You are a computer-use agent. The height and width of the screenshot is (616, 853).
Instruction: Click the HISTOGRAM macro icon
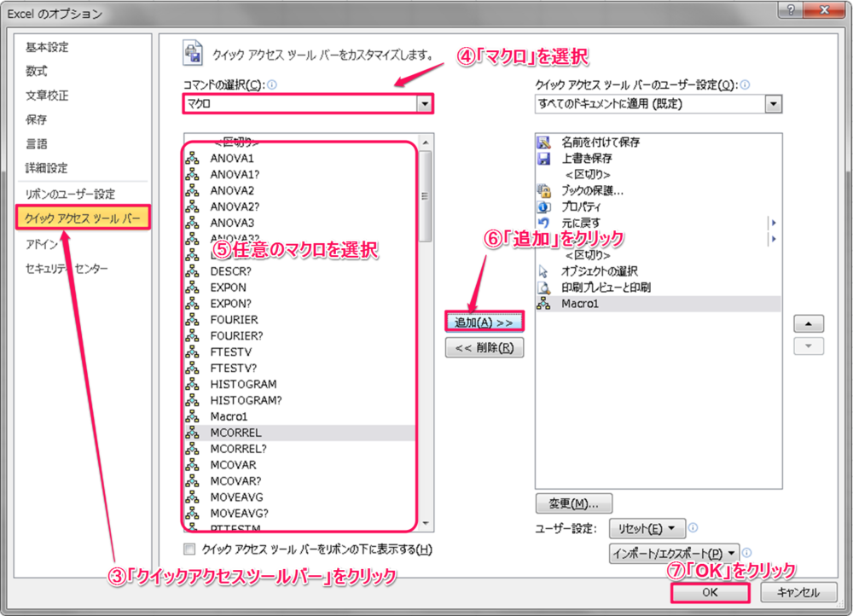click(192, 385)
